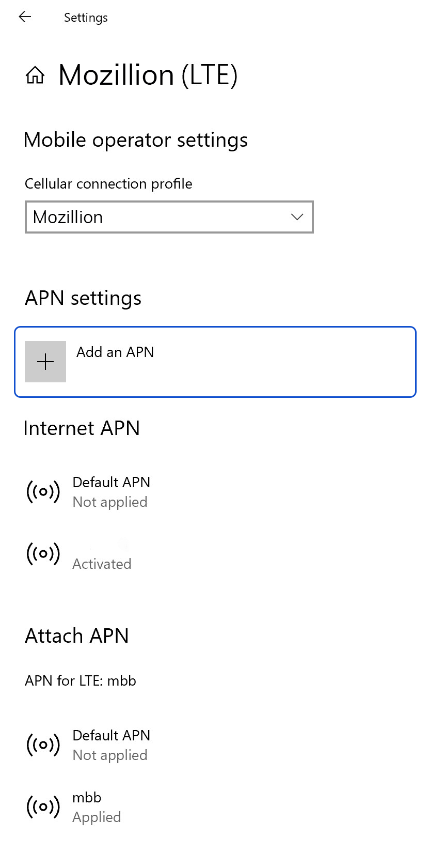Click the APN for LTE: mbb text
The image size is (445, 868).
click(81, 680)
